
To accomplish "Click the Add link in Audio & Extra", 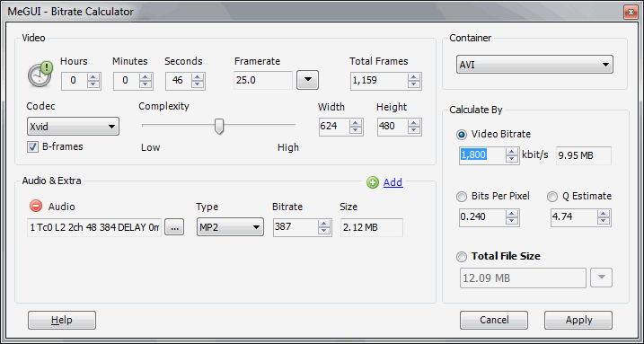I will click(x=393, y=182).
